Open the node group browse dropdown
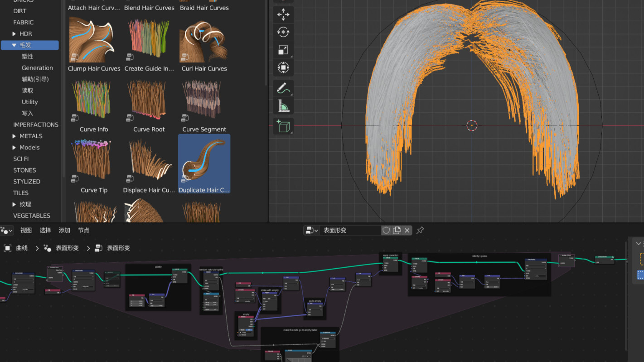This screenshot has height=362, width=644. click(x=311, y=230)
